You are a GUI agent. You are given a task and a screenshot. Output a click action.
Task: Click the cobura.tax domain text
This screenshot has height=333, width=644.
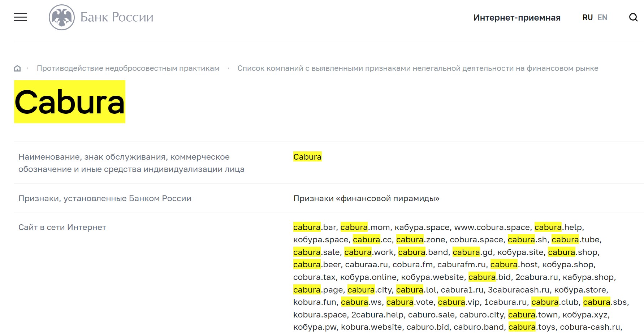[x=314, y=277]
